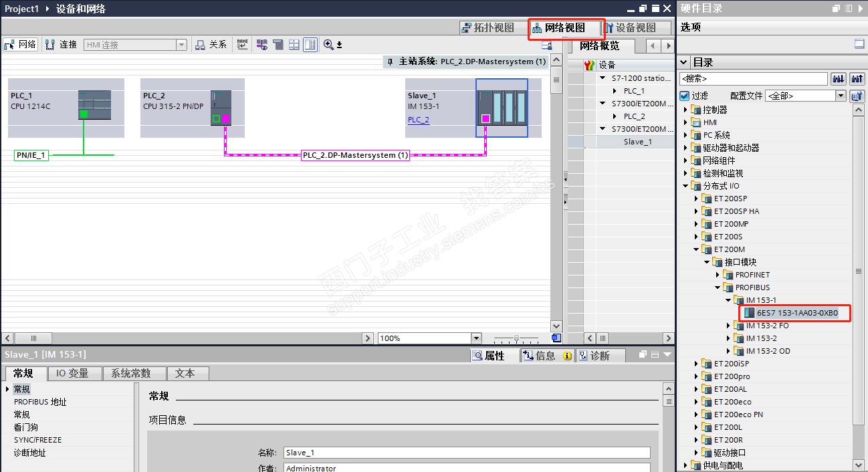Expand PLC_1 row in network overview
868x472 pixels.
616,91
